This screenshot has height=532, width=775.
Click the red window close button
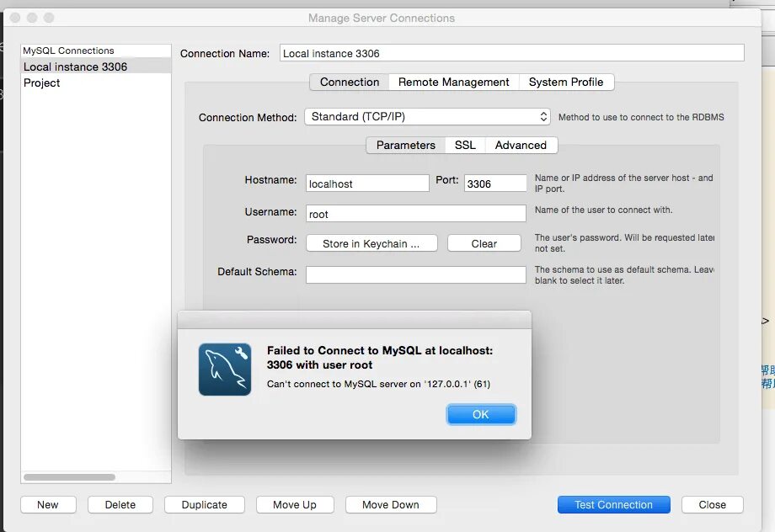[15, 18]
